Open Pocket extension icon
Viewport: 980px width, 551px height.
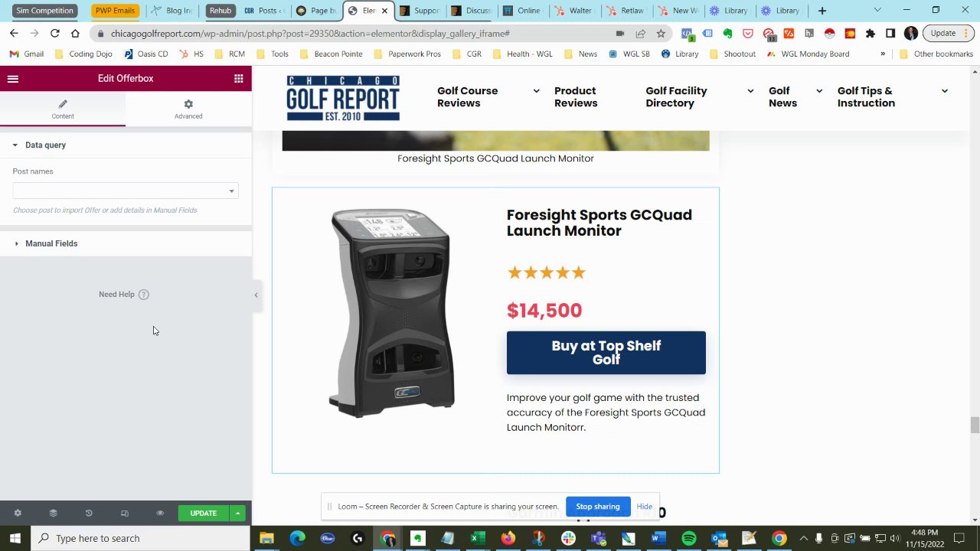click(748, 34)
